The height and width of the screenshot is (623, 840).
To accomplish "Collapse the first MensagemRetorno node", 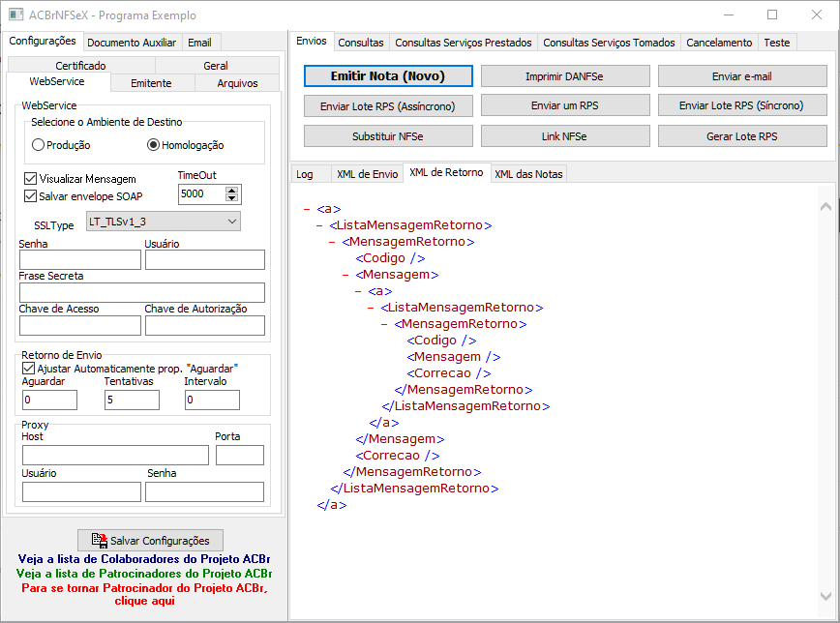I will tap(332, 242).
